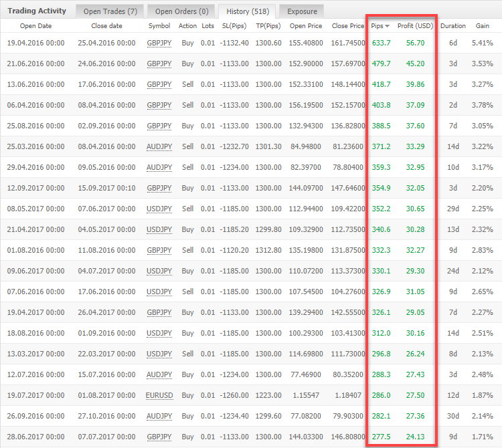This screenshot has width=502, height=448.
Task: Click the Pips sort arrow
Action: click(388, 26)
